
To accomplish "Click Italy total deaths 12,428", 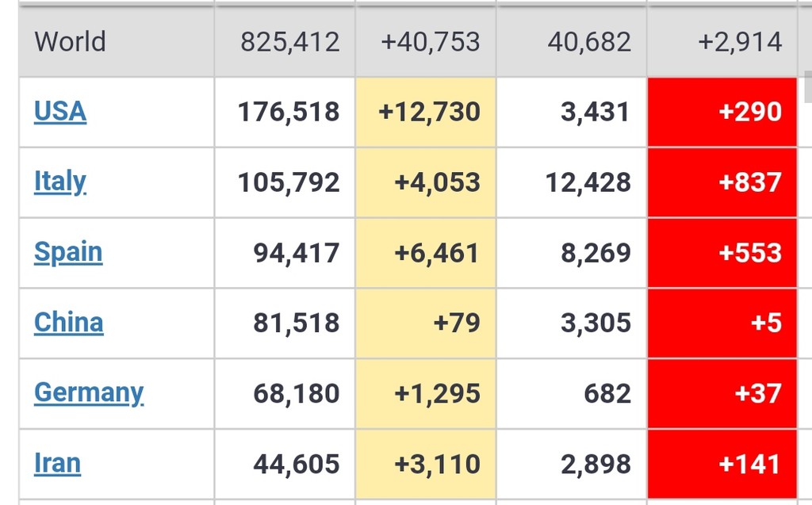I will pyautogui.click(x=588, y=182).
